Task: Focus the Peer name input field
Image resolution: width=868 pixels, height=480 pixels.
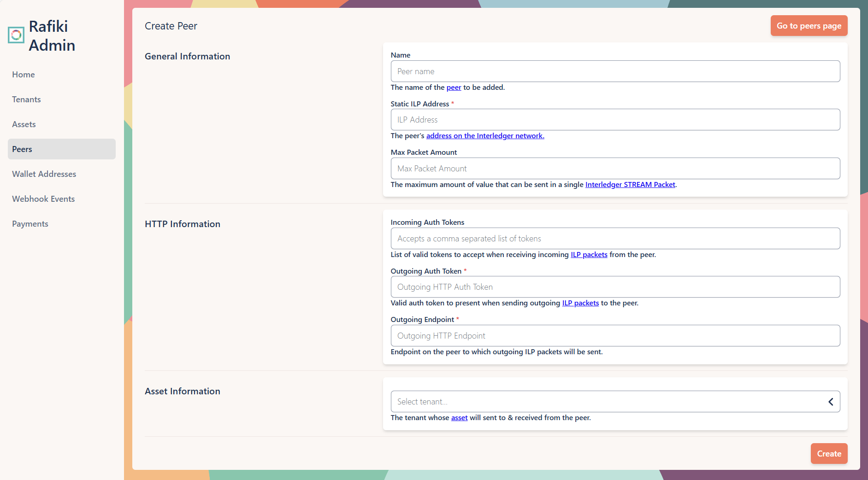Action: (x=615, y=71)
